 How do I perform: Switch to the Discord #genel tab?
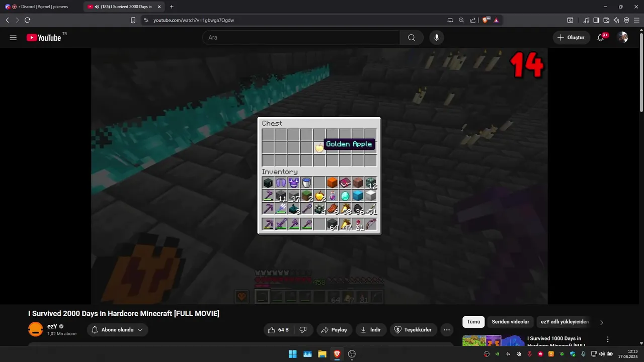40,7
